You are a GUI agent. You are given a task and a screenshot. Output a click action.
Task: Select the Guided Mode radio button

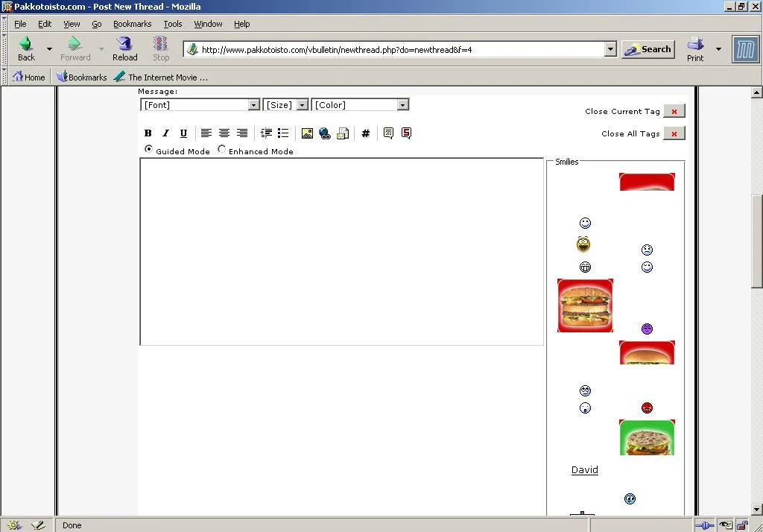148,150
